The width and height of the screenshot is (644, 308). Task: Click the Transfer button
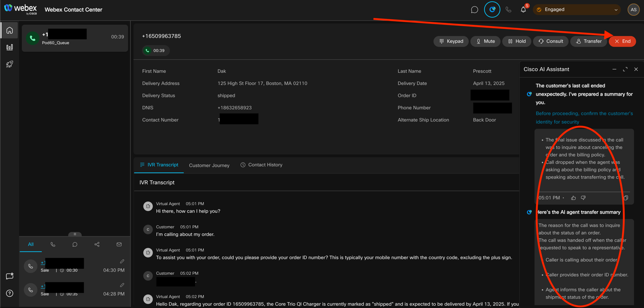[x=588, y=41]
